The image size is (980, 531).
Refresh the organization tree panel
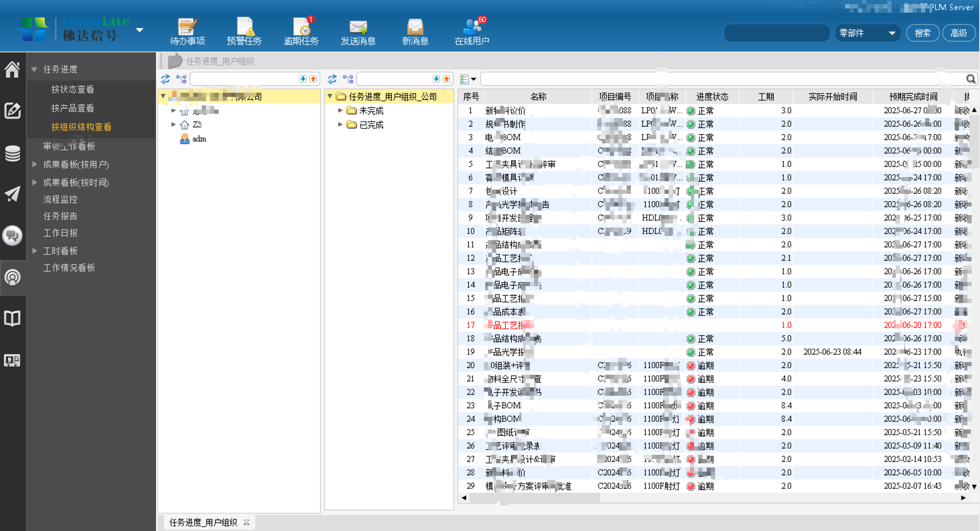(x=165, y=79)
